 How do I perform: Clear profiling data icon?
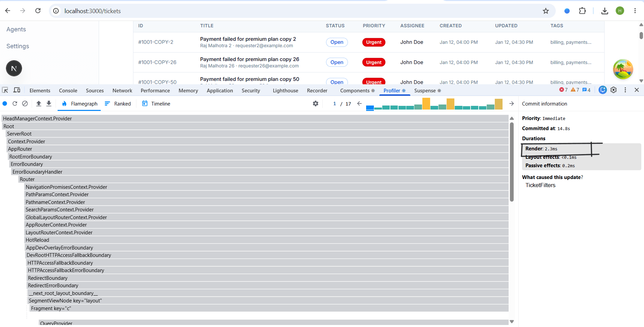(x=25, y=103)
